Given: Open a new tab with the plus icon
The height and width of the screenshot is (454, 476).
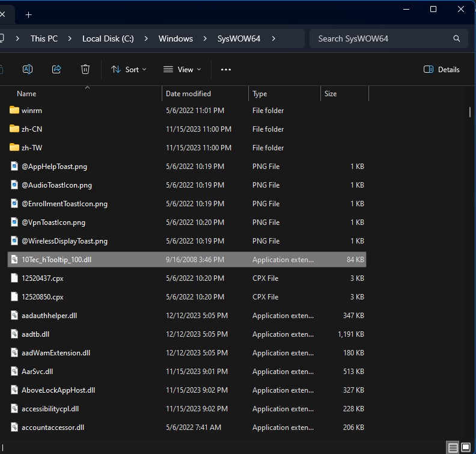Looking at the screenshot, I should (28, 14).
